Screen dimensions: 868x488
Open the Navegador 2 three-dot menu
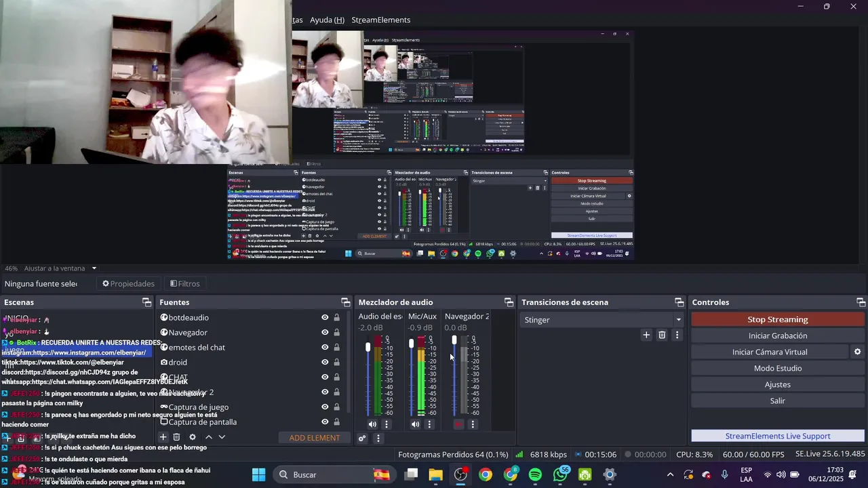click(473, 424)
